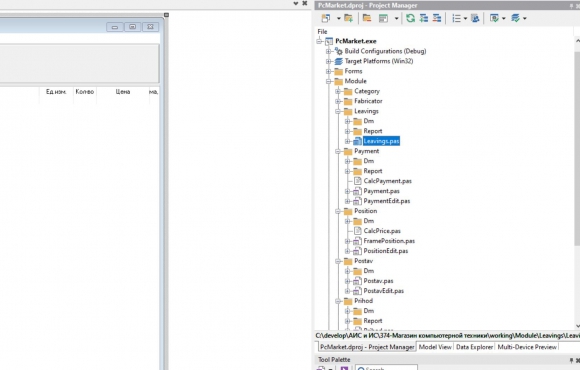Open the sort list options dropdown arrow
The height and width of the screenshot is (370, 580).
(465, 18)
